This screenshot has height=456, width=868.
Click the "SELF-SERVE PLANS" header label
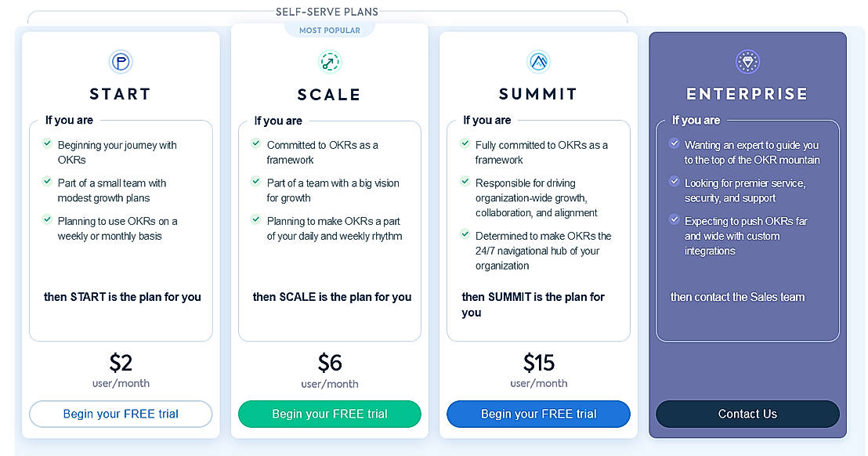(x=327, y=12)
